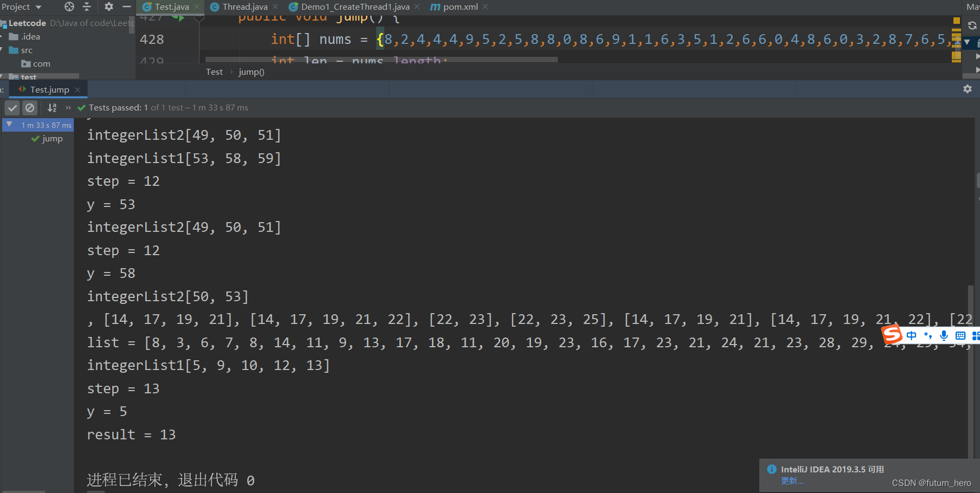Open the Maven tool window tab

pyautogui.click(x=972, y=7)
